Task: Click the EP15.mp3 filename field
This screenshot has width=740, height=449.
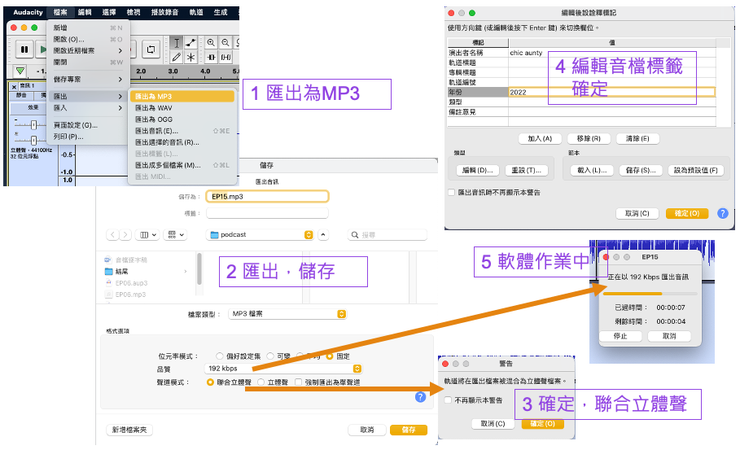Action: (x=267, y=196)
